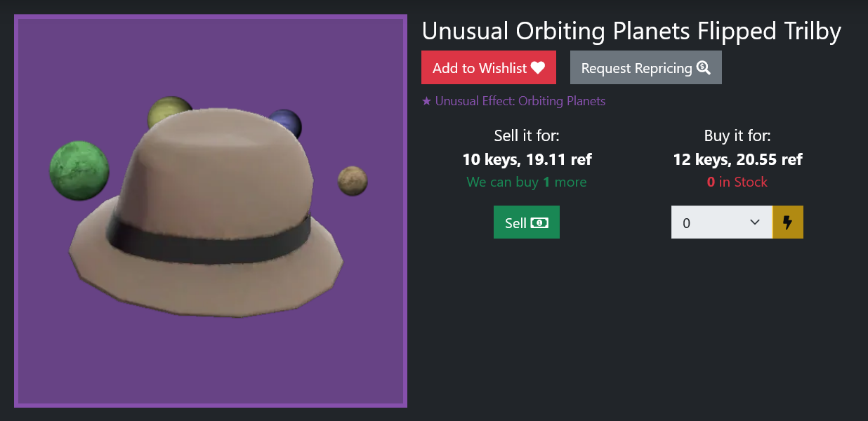Click the sell price 10 keys, 19.11 ref

pos(527,159)
